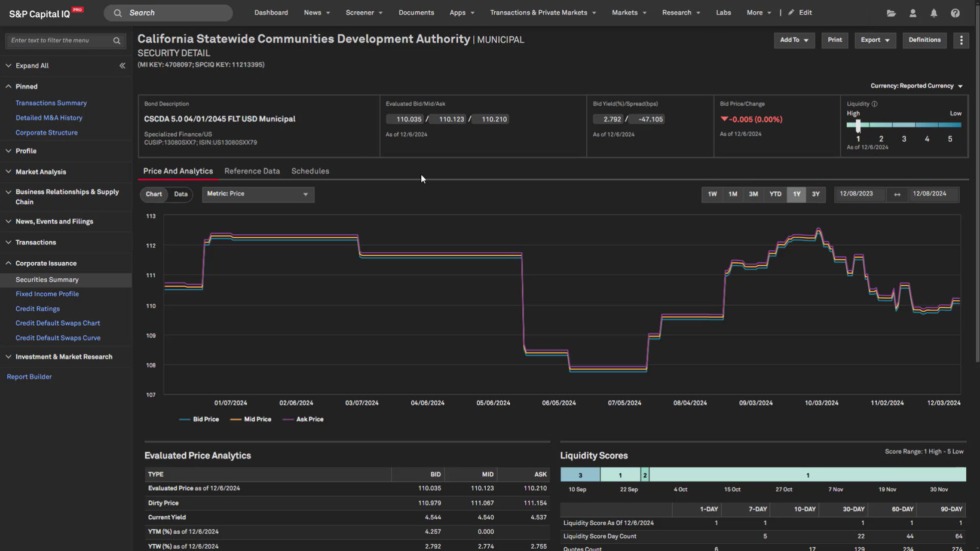Open the Labs menu item
This screenshot has height=551, width=980.
coord(724,13)
